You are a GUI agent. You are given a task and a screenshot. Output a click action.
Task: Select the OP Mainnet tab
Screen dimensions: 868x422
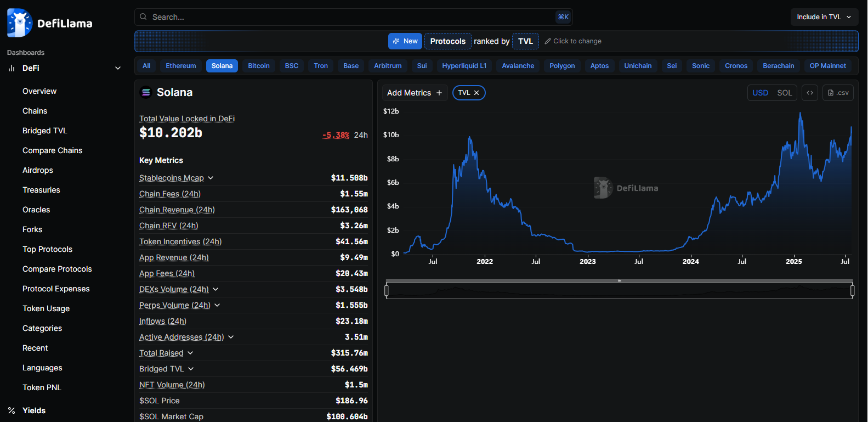(x=827, y=66)
